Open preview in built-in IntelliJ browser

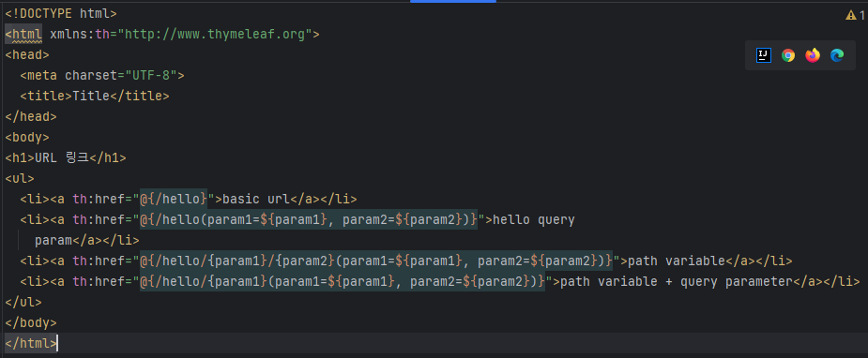click(764, 55)
